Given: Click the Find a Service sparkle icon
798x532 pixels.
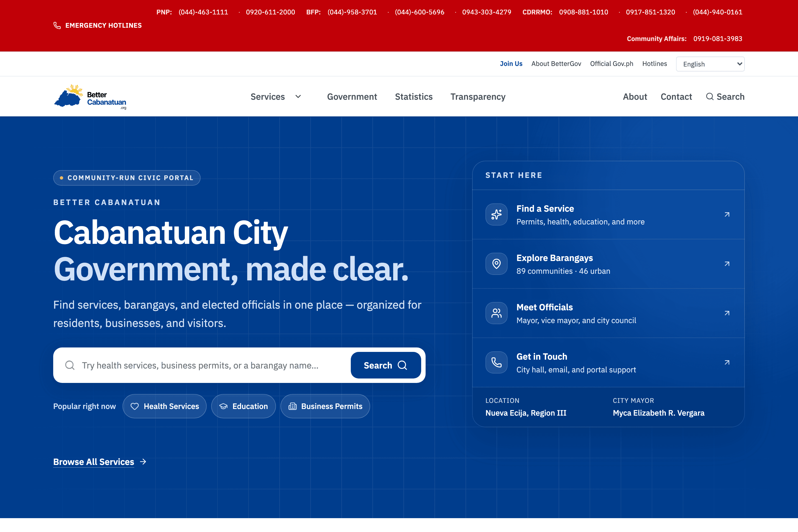Looking at the screenshot, I should coord(496,214).
